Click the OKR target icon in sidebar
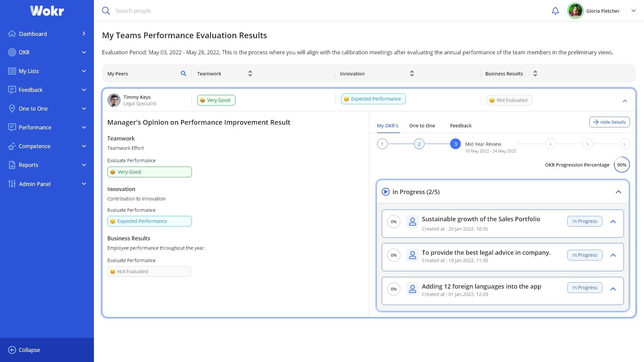 coord(12,52)
